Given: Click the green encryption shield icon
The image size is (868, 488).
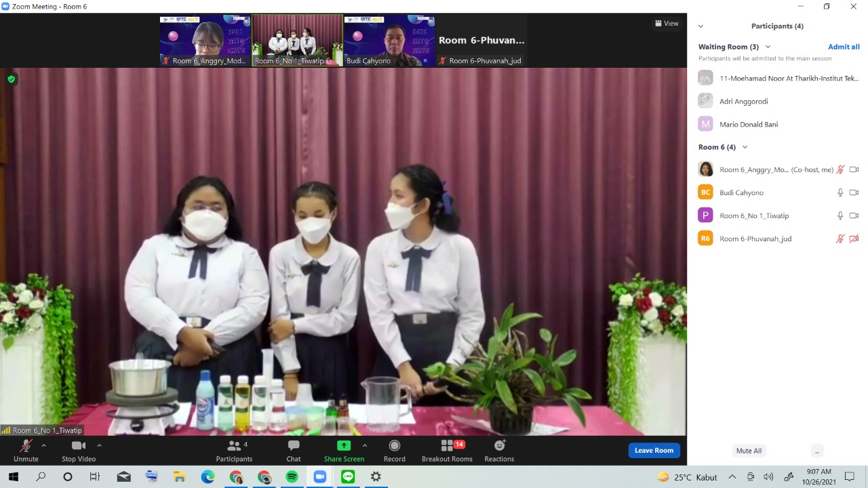Looking at the screenshot, I should [11, 79].
